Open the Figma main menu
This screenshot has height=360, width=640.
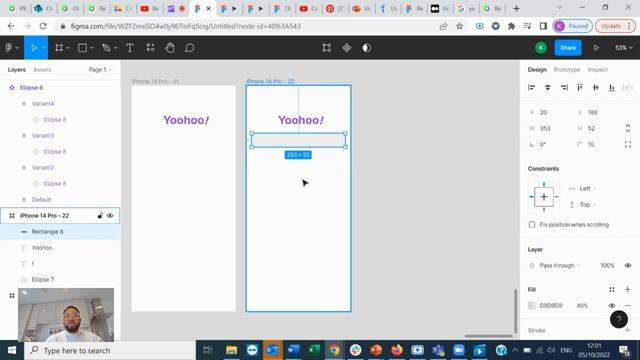pyautogui.click(x=9, y=48)
